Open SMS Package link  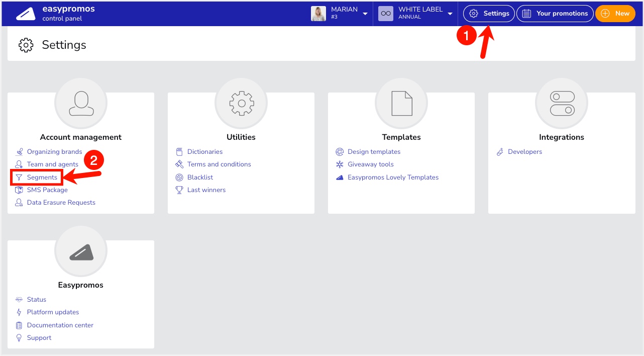click(x=47, y=190)
